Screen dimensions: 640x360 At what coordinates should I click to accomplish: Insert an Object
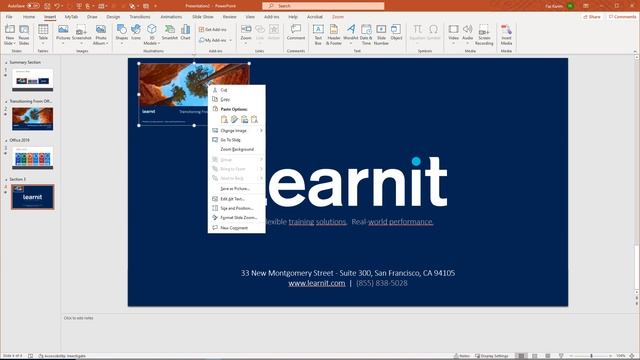[396, 33]
